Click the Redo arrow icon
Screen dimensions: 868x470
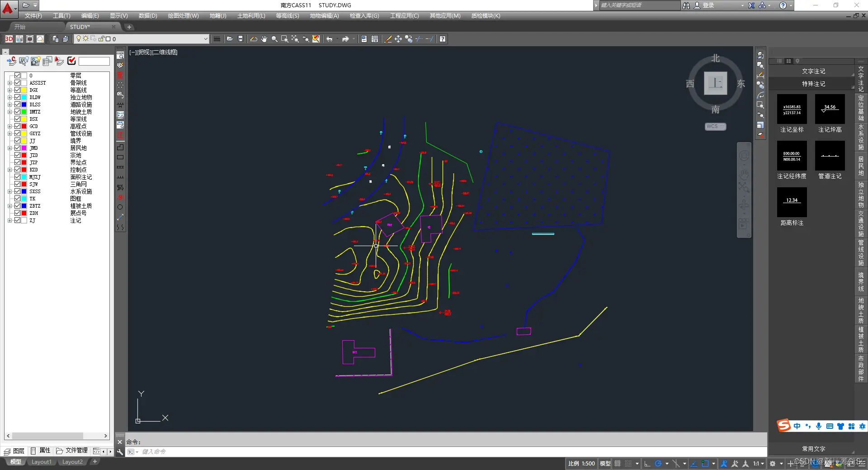(345, 39)
